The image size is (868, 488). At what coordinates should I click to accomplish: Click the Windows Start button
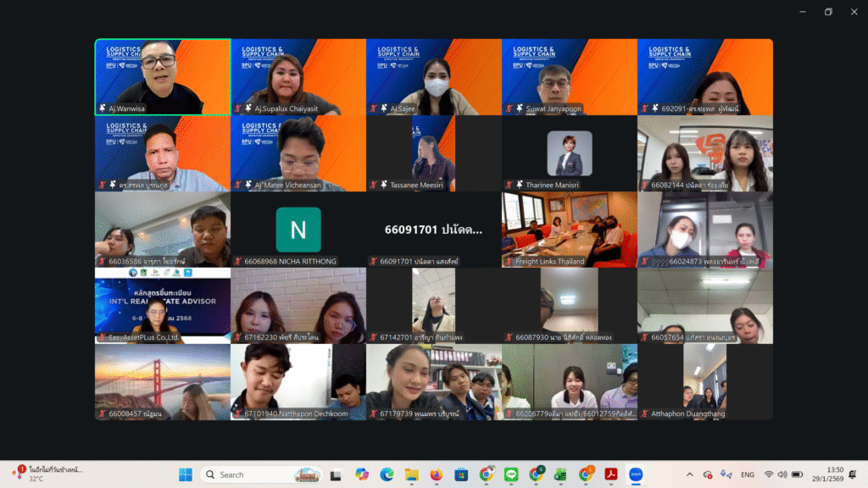pyautogui.click(x=185, y=474)
